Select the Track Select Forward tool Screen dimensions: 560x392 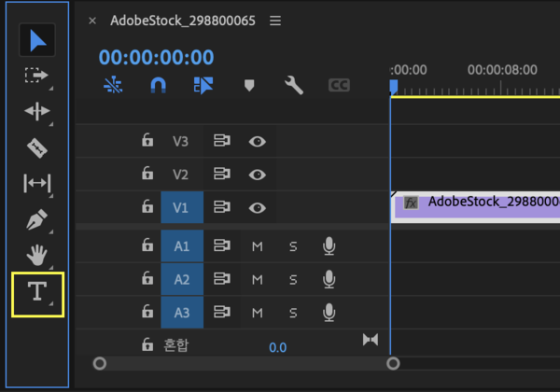37,76
